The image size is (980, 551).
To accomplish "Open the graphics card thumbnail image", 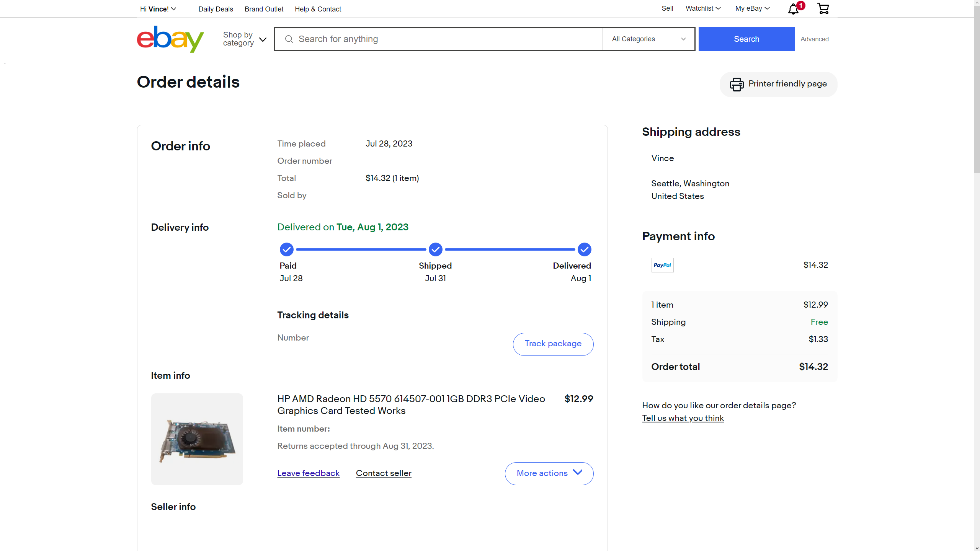I will pos(197,439).
